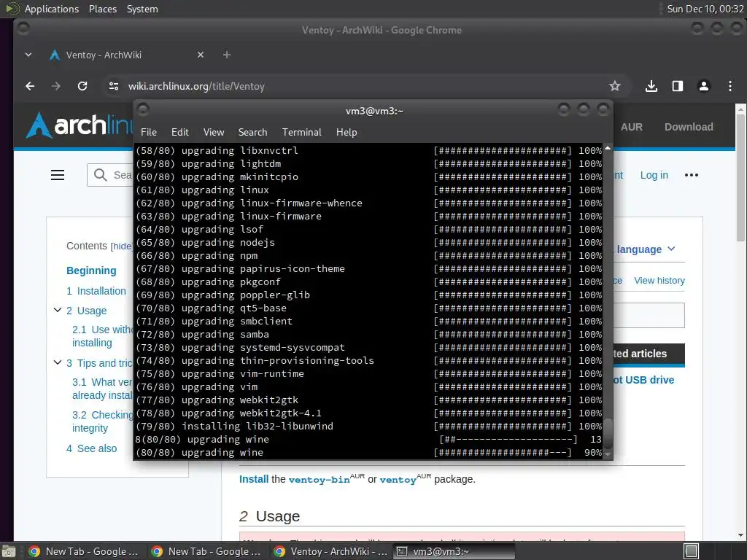
Task: Click the clock showing Sun Dec 10
Action: (x=705, y=9)
